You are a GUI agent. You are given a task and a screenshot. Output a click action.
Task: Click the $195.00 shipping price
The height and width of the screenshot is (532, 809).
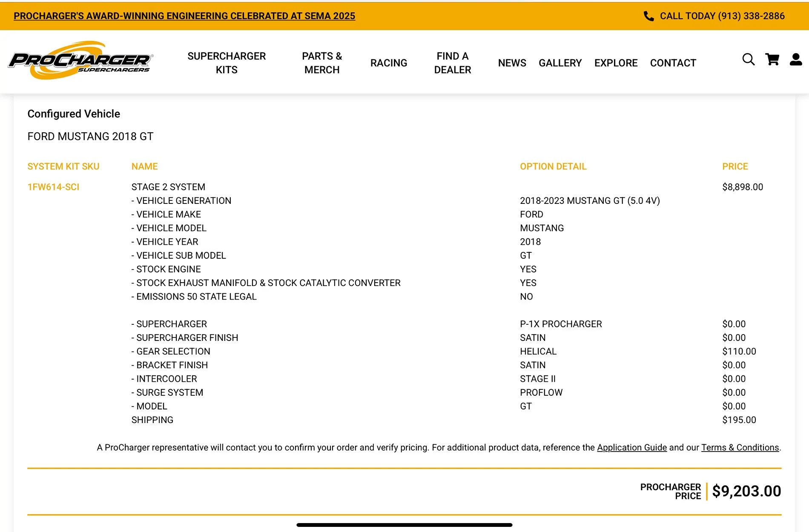click(739, 420)
